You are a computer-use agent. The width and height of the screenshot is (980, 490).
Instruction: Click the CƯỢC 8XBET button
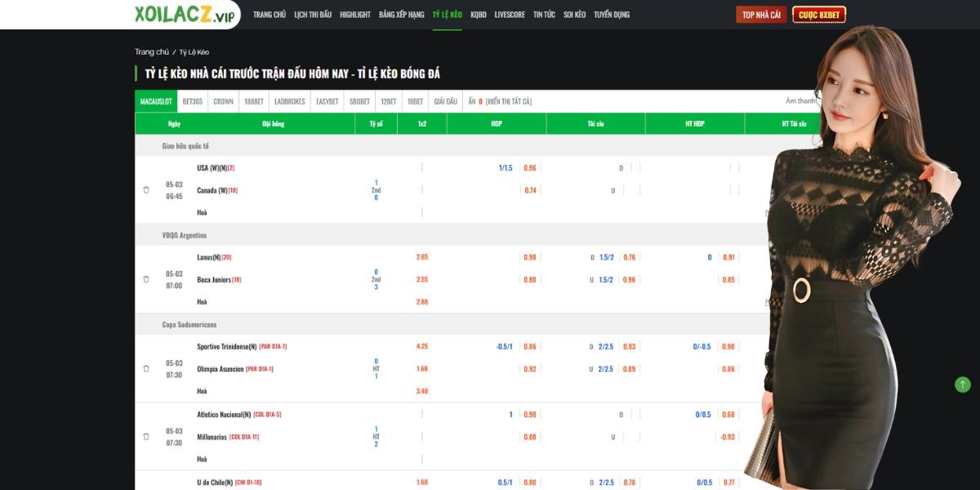(819, 14)
